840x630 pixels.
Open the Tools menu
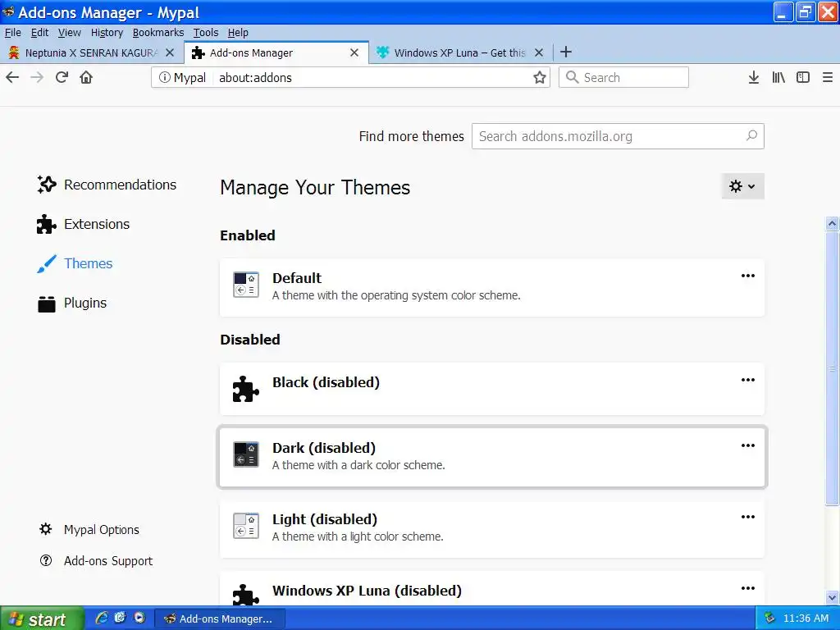pyautogui.click(x=206, y=33)
